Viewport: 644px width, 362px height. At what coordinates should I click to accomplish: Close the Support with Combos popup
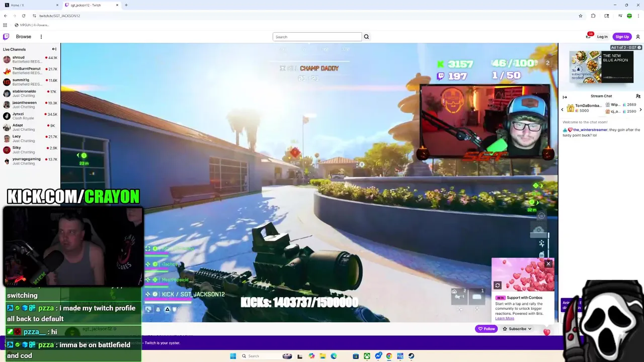[548, 263]
